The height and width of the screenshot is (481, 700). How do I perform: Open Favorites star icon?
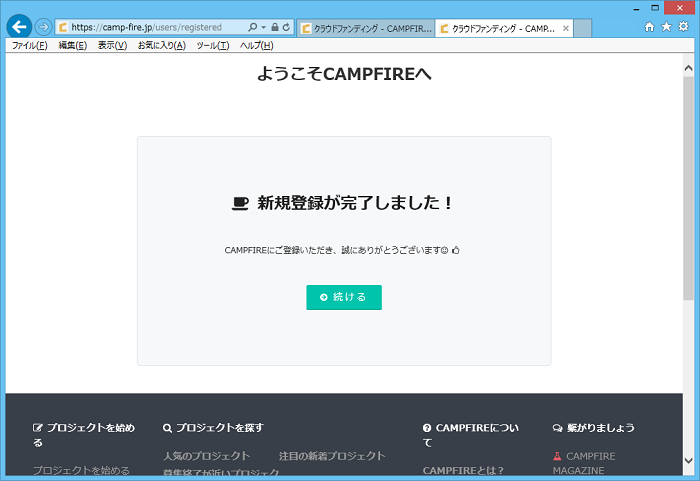tap(667, 27)
